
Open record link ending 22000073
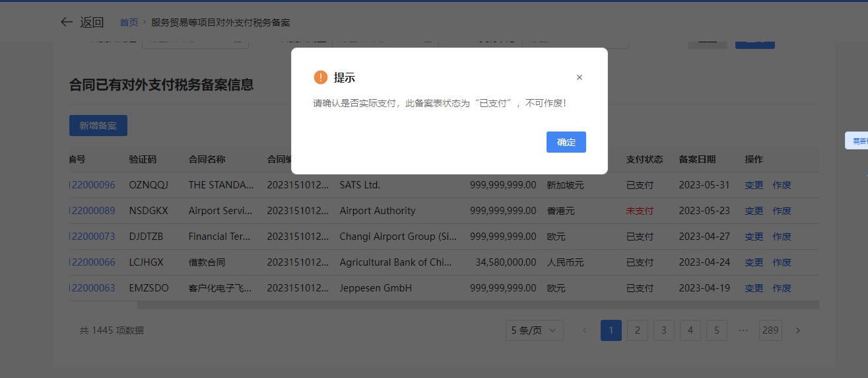[x=92, y=237]
